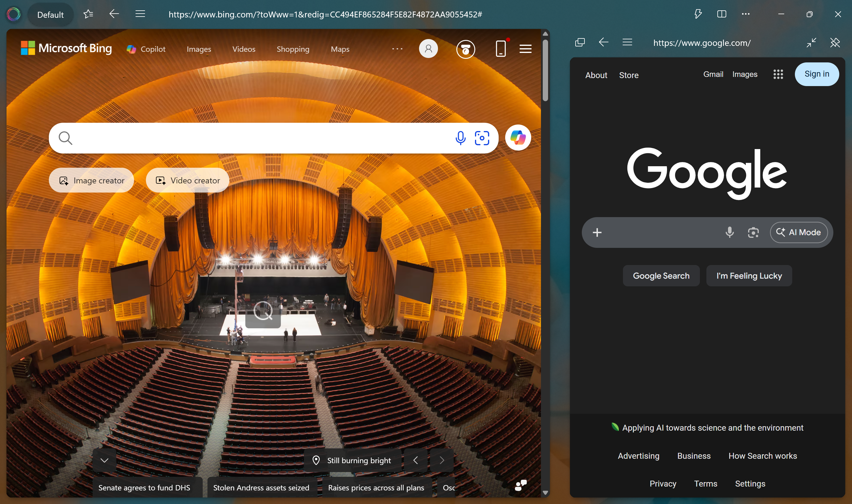Click the Copilot round button beside search

(518, 138)
